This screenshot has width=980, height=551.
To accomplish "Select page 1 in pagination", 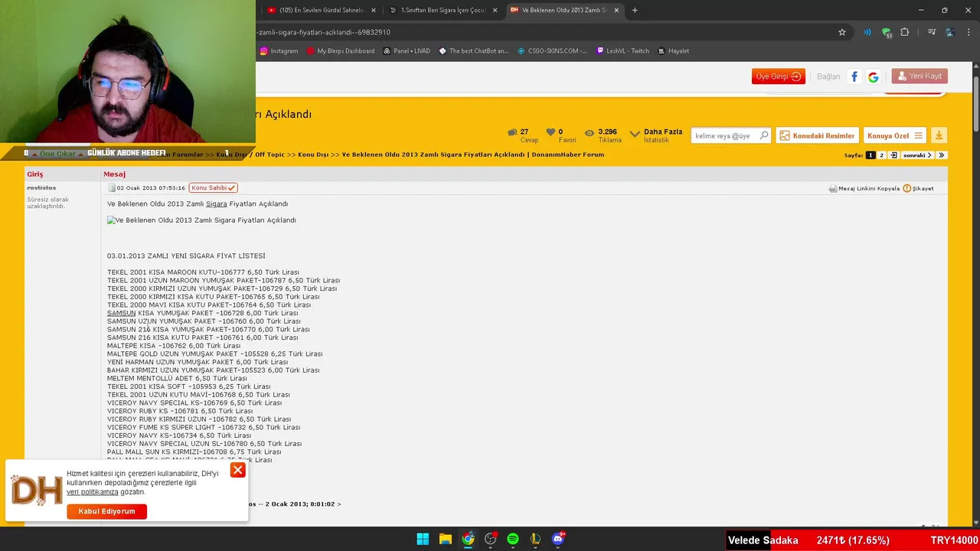I will pyautogui.click(x=871, y=155).
